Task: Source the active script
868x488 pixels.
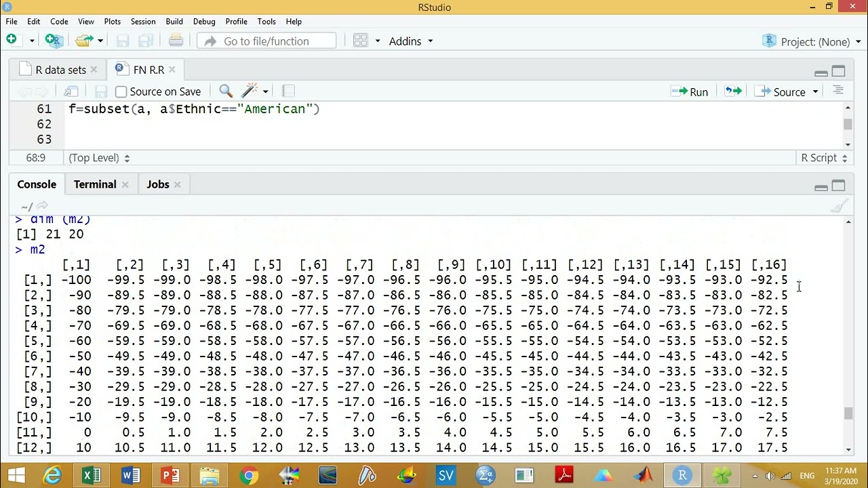Action: [781, 91]
